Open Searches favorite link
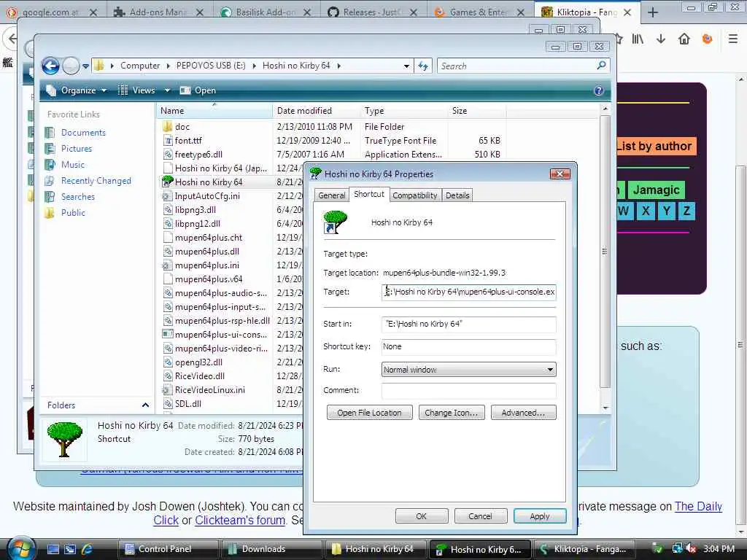Image resolution: width=747 pixels, height=560 pixels. coord(77,197)
